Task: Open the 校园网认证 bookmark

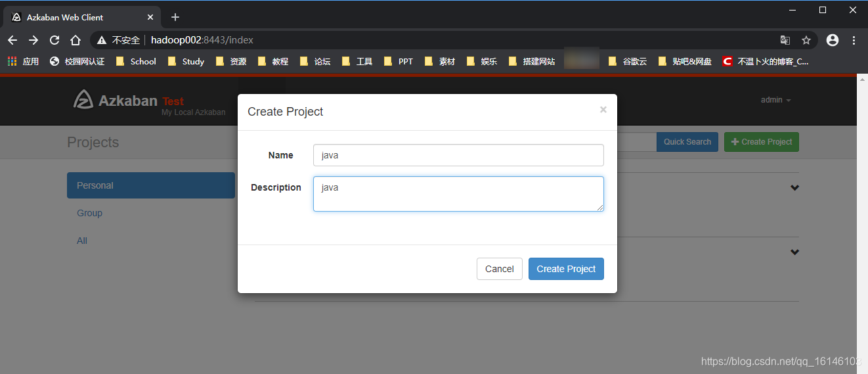Action: (77, 61)
